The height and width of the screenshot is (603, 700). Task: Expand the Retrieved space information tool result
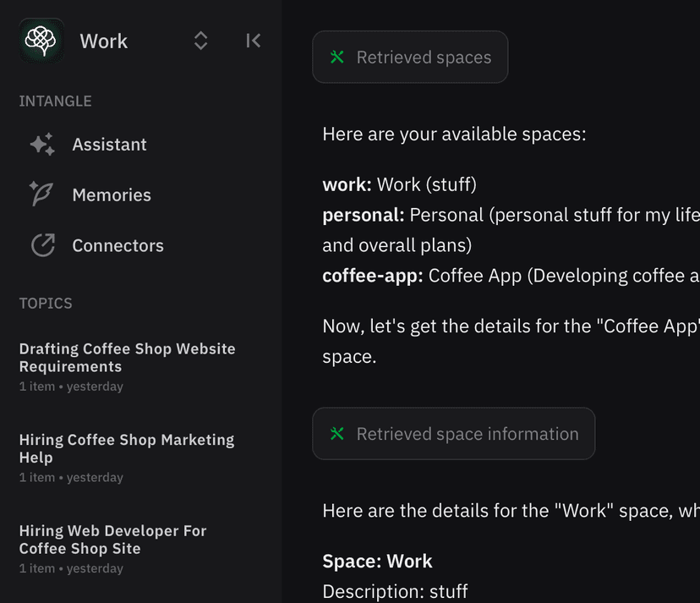(453, 433)
